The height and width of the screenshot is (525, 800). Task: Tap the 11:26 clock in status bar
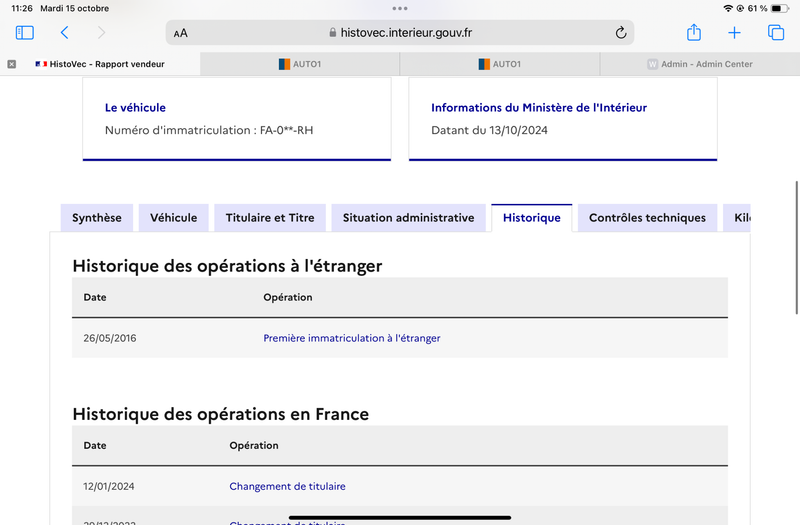(x=22, y=8)
